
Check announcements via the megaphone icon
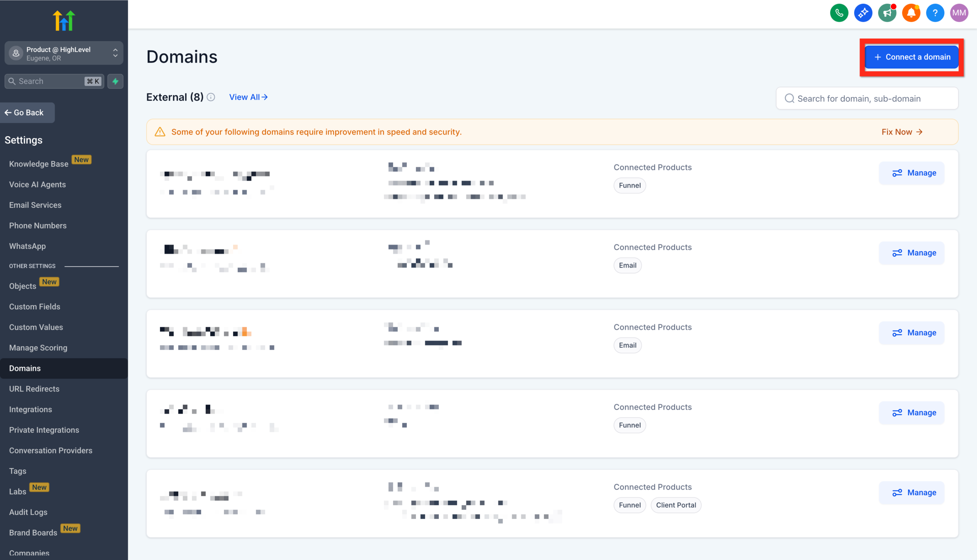tap(887, 13)
